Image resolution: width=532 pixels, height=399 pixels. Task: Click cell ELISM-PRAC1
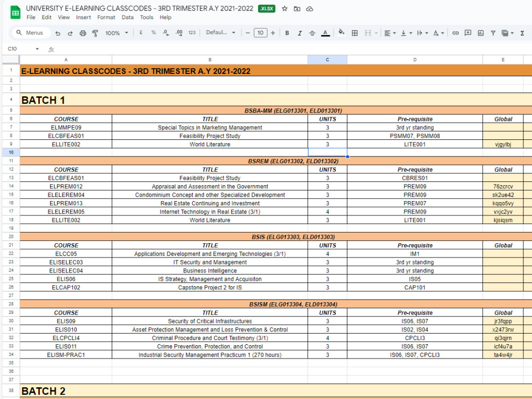[x=66, y=355]
